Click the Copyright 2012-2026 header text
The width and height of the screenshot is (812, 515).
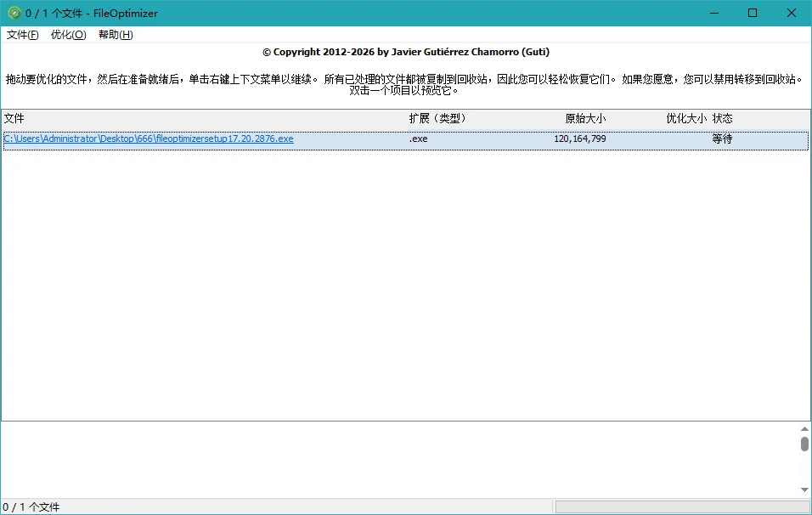click(x=406, y=52)
